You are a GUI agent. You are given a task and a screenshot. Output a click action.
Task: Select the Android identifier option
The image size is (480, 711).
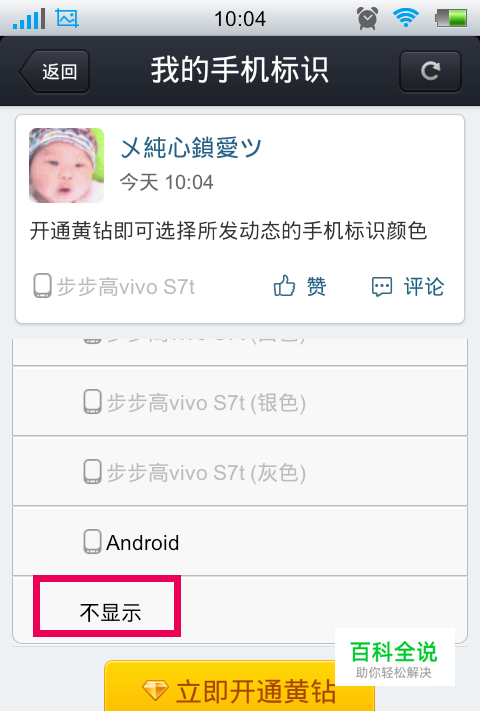tap(240, 542)
